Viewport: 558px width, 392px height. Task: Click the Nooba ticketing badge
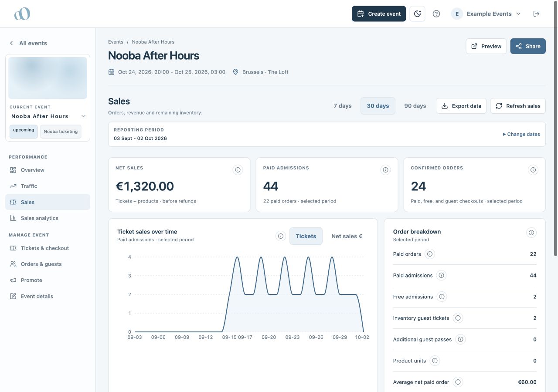pos(61,132)
